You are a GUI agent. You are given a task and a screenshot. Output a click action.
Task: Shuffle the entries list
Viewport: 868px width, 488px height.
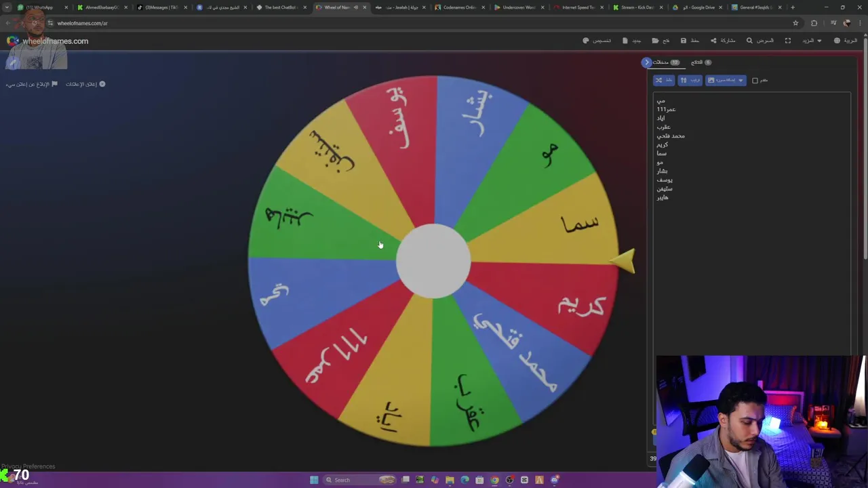click(x=664, y=80)
